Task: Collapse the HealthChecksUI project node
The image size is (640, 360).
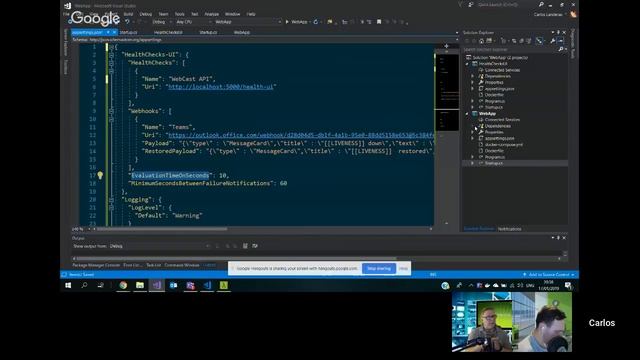Action: (x=467, y=64)
